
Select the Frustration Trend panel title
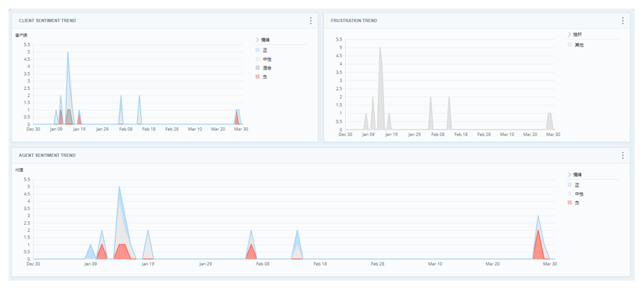354,20
